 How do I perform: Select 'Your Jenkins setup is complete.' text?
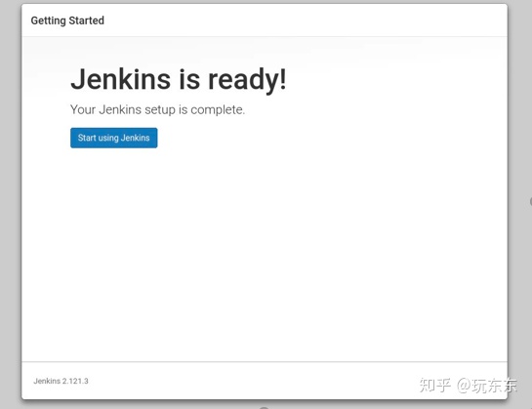(x=157, y=109)
